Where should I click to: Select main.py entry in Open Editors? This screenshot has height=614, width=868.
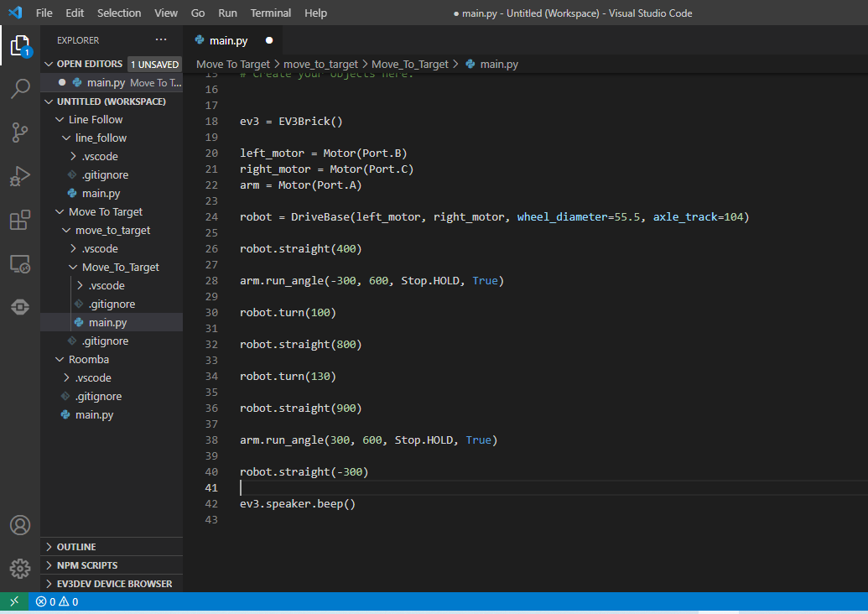tap(112, 82)
